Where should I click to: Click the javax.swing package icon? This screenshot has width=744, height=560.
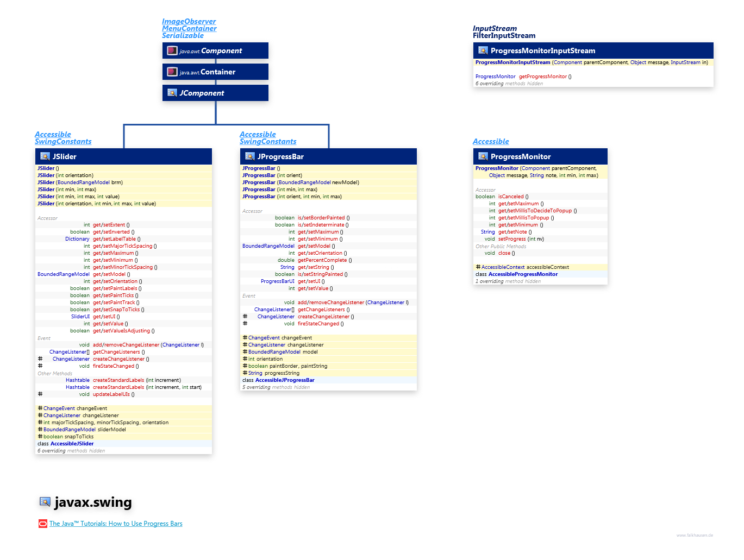[x=45, y=502]
